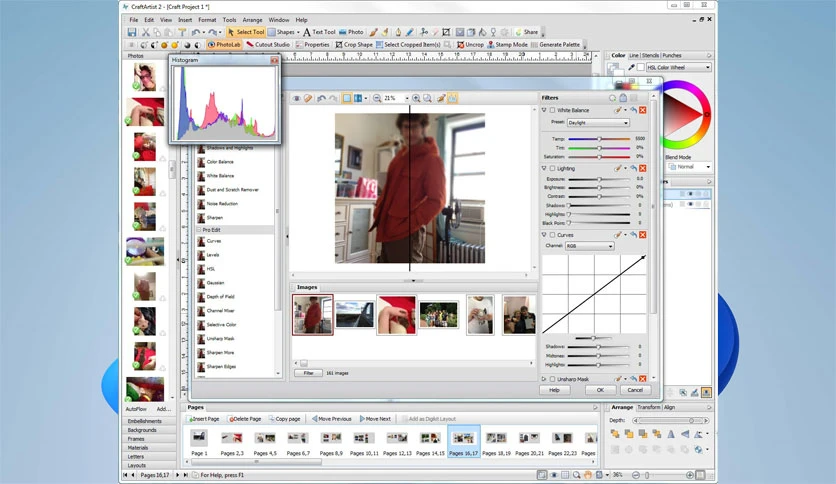Activate the Select Tool
The width and height of the screenshot is (836, 484).
(x=246, y=32)
